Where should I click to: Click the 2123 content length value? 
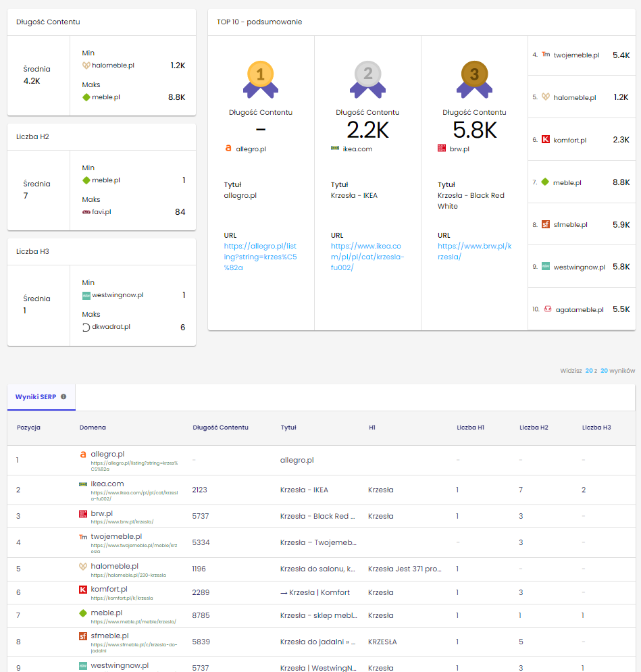pos(200,490)
